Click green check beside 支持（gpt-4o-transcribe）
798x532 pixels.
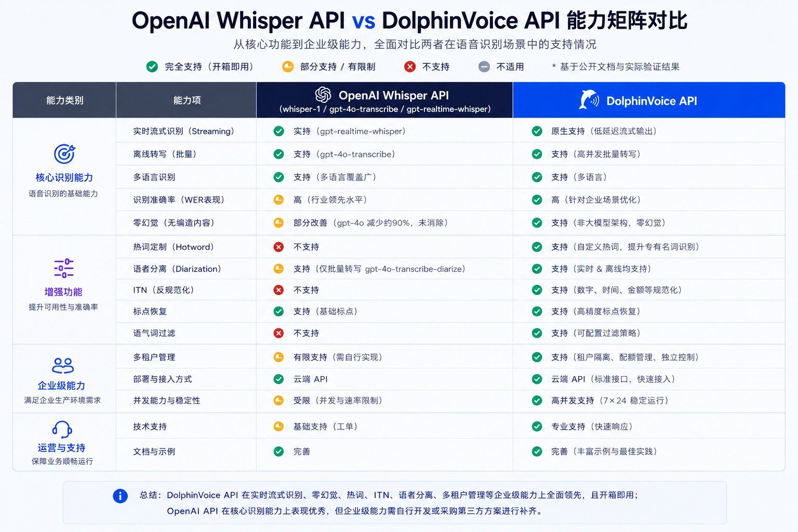coord(278,154)
